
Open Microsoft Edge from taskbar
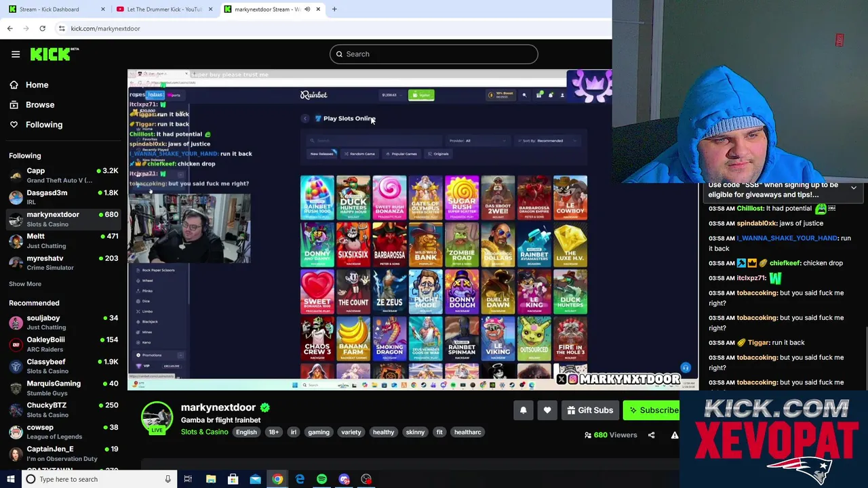point(300,479)
